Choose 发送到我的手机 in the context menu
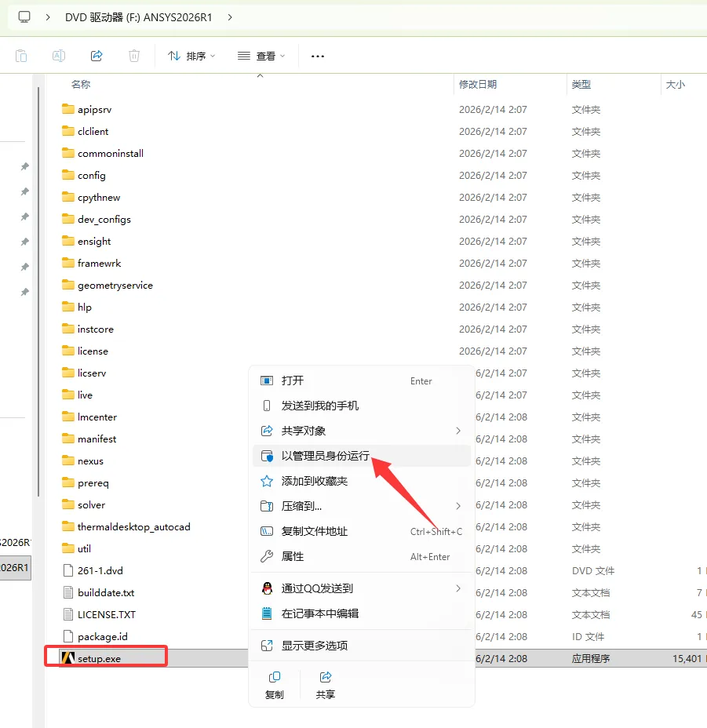 [x=362, y=406]
